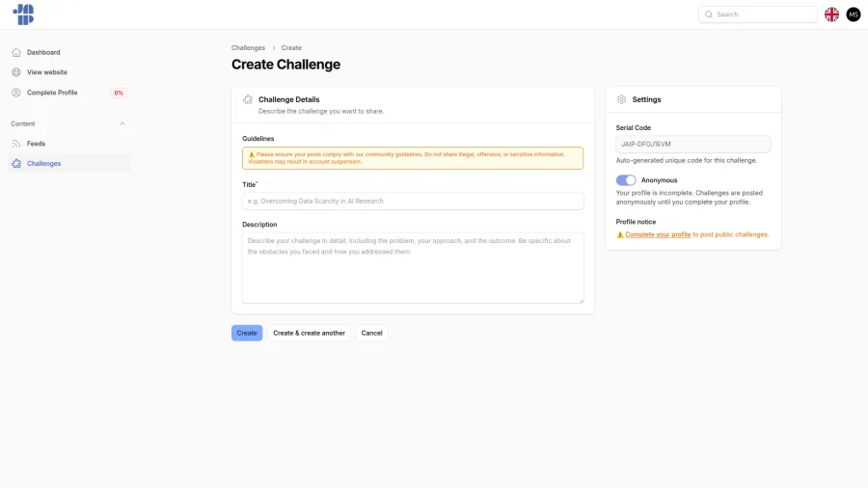Toggle the Anonymous switch off

coord(626,180)
